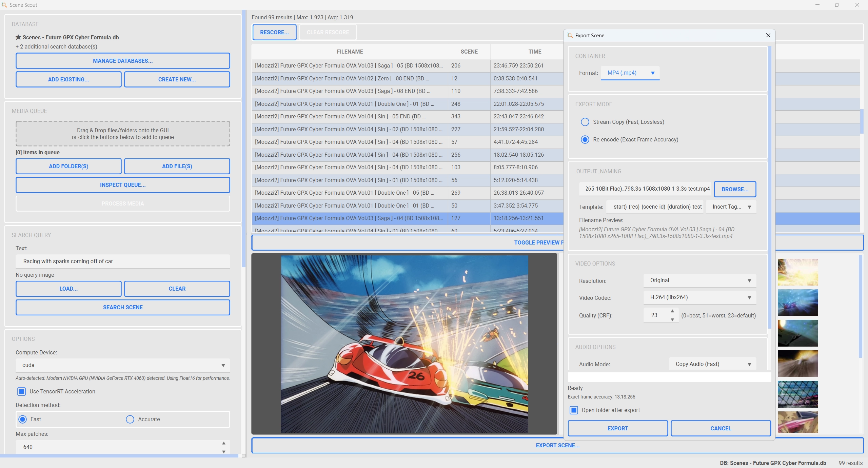Viewport: 868px width, 468px height.
Task: Close the Export Scene dialog
Action: pos(768,35)
